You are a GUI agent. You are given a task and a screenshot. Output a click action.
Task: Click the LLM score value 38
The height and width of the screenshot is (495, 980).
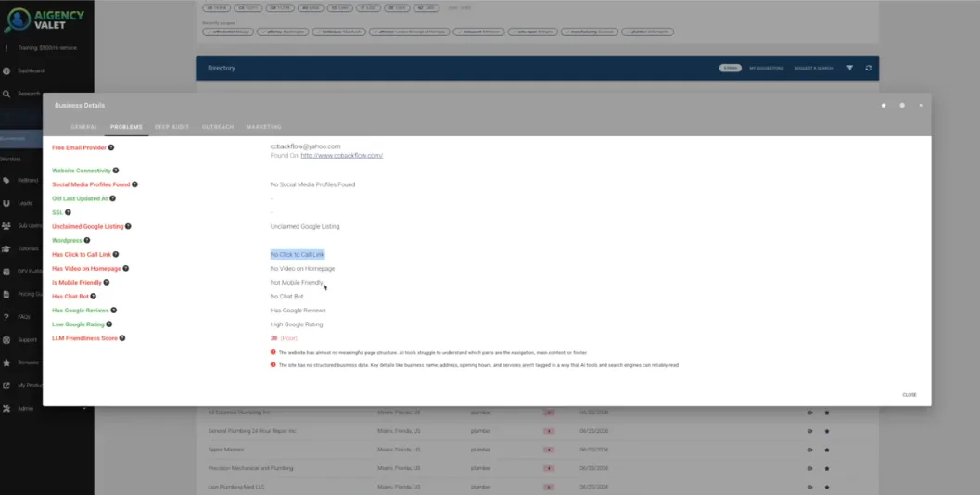pyautogui.click(x=274, y=338)
